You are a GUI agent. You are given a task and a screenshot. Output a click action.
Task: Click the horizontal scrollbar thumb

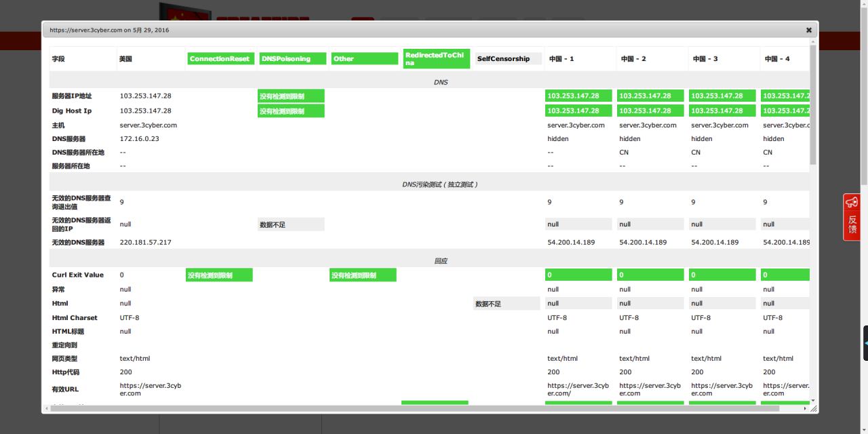coord(407,409)
